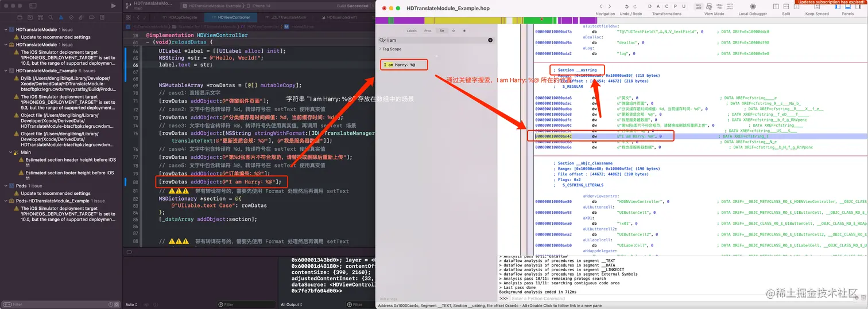868x309 pixels.
Task: Click the U transformation button in Hopper
Action: (683, 6)
